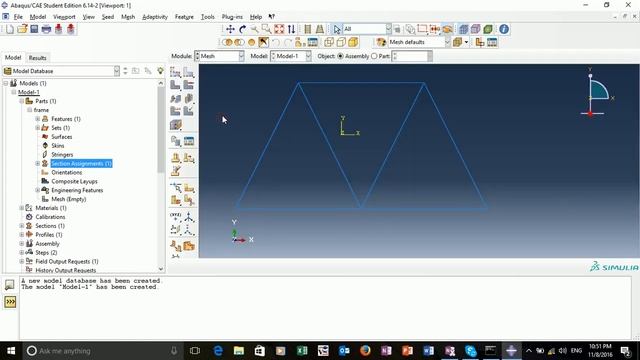Open a model database with the folder icon

tap(22, 29)
